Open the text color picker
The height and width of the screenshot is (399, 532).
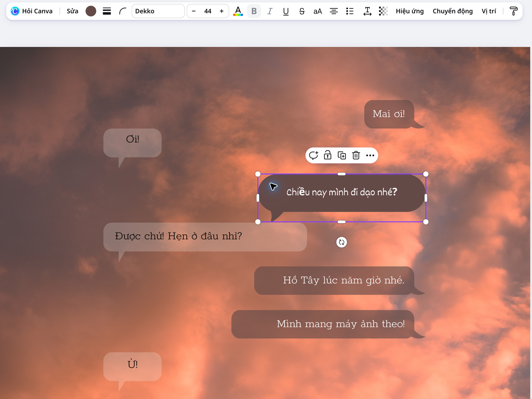[x=238, y=11]
